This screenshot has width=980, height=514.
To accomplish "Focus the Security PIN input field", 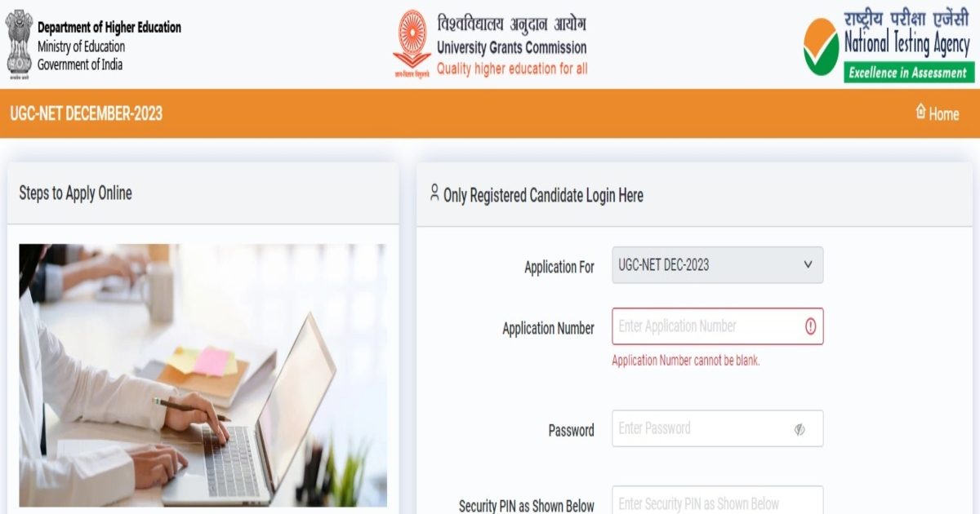I will (717, 500).
